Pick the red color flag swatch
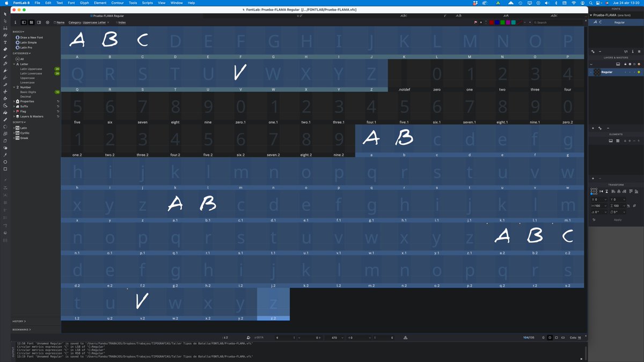644x362 pixels. click(x=492, y=23)
